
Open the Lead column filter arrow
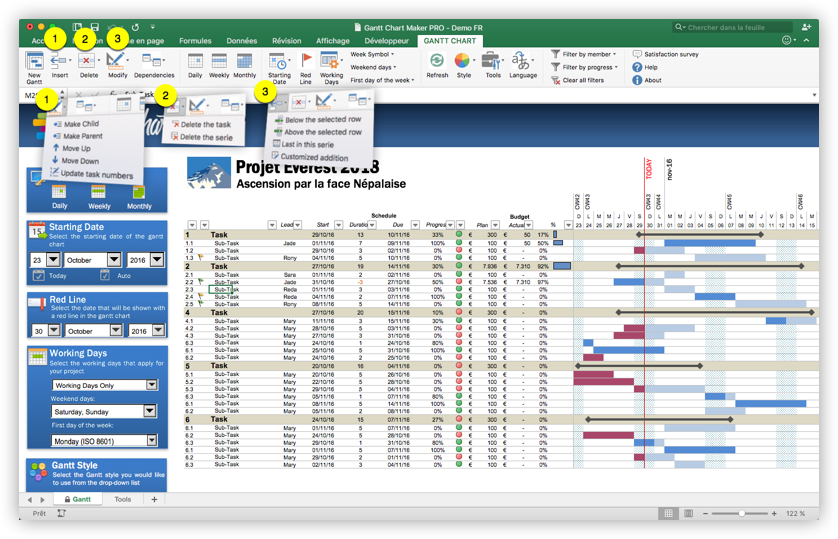pos(298,225)
